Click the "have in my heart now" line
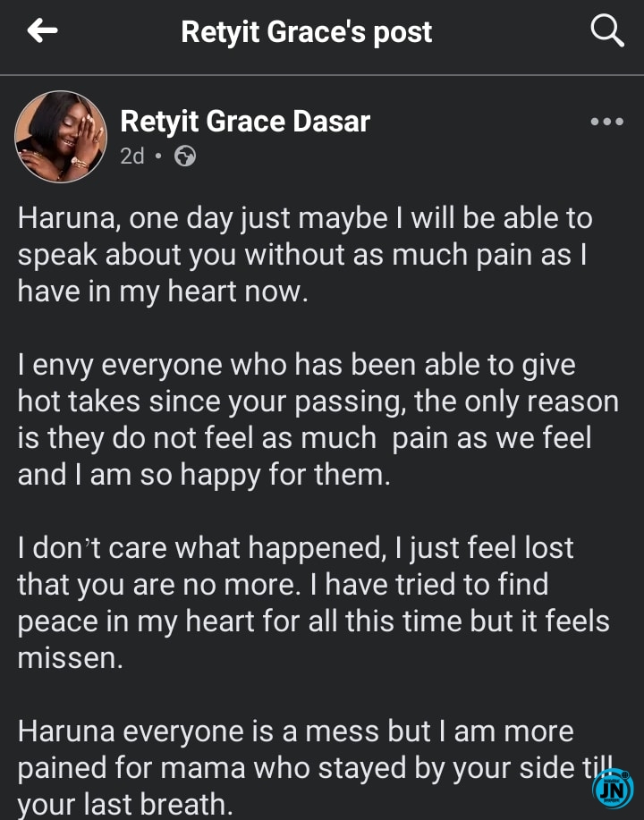 [x=163, y=291]
